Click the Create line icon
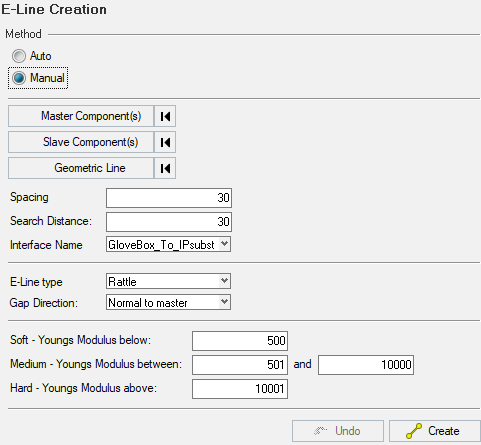 414,431
